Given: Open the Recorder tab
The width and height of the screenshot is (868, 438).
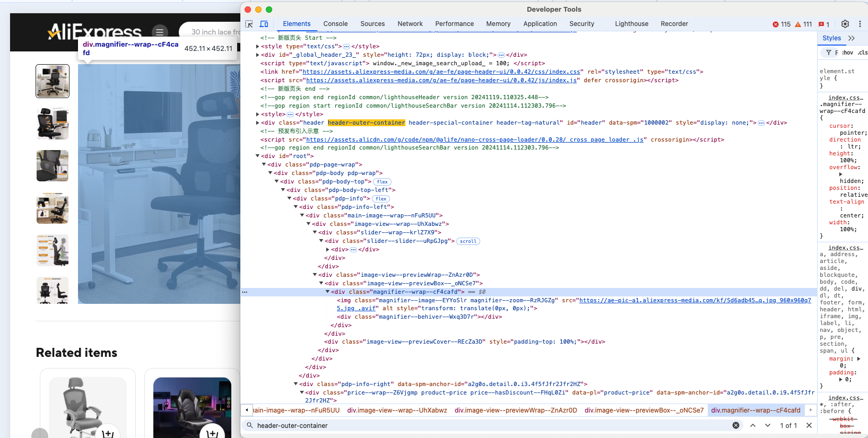Looking at the screenshot, I should coord(674,24).
